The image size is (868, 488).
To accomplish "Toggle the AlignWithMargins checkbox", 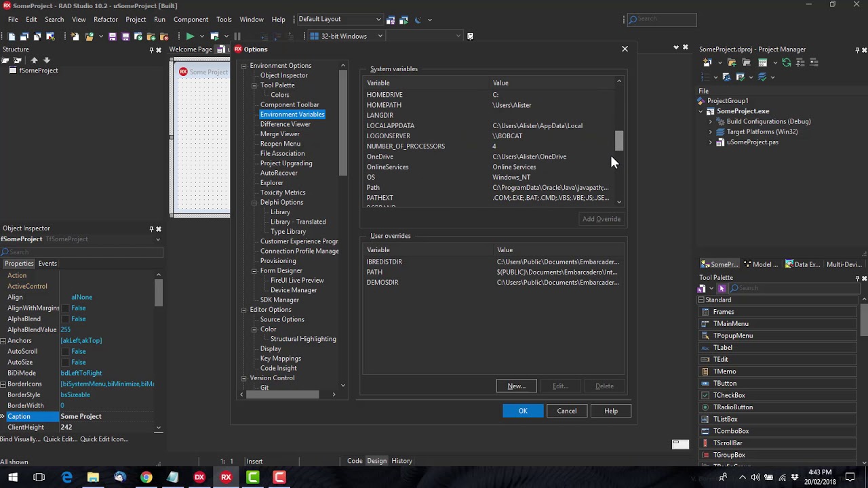I will point(65,308).
